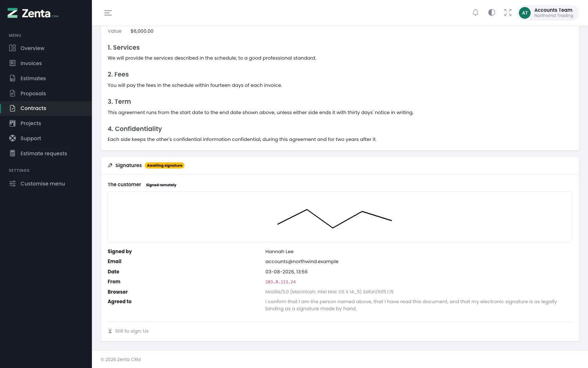Click the Projects sidebar icon
This screenshot has height=368, width=588.
12,123
